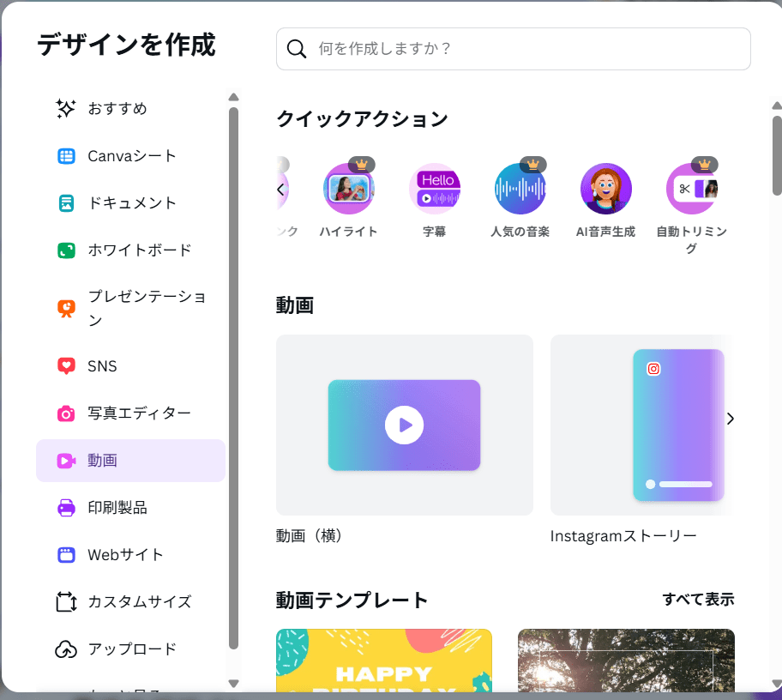Click the アップロード cloud icon

(x=66, y=649)
